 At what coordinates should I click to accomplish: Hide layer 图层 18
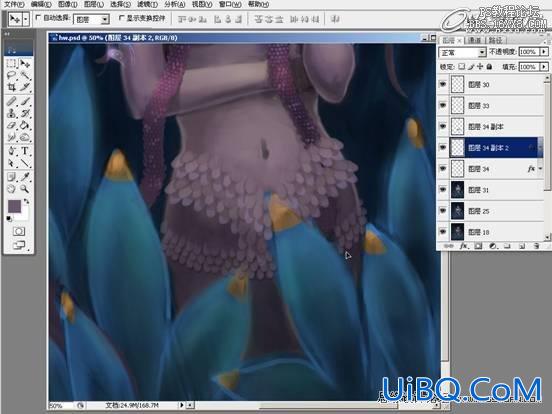coord(443,231)
